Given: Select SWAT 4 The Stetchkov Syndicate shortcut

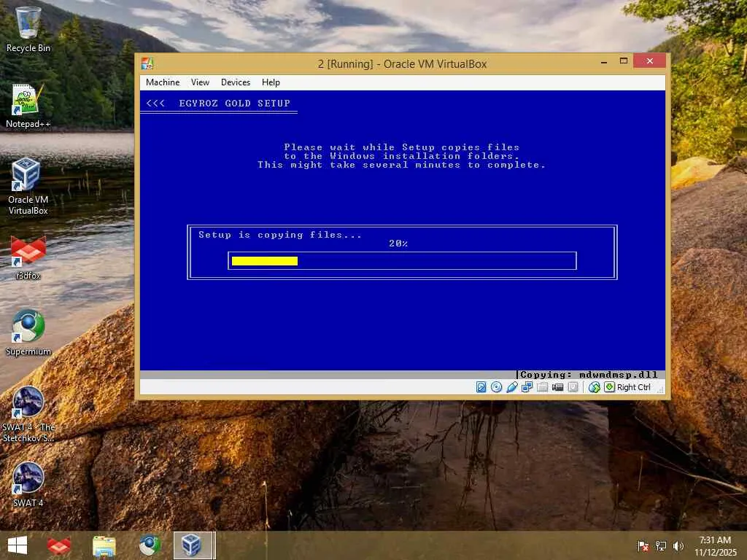Looking at the screenshot, I should click(x=28, y=414).
